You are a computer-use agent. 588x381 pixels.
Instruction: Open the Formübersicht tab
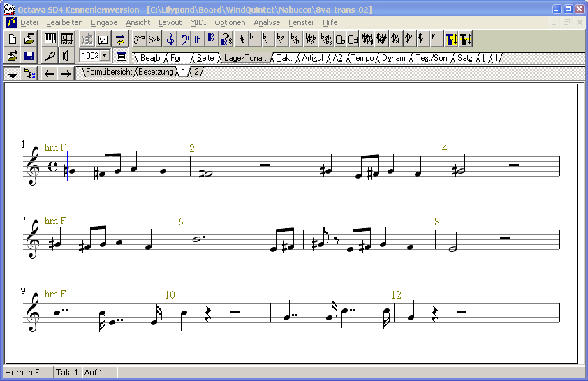(x=108, y=72)
